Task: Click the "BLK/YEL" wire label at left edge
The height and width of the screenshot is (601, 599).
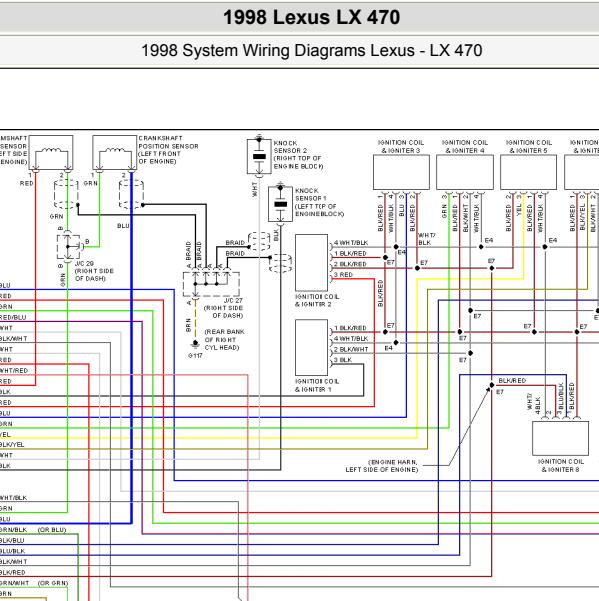Action: coord(12,445)
